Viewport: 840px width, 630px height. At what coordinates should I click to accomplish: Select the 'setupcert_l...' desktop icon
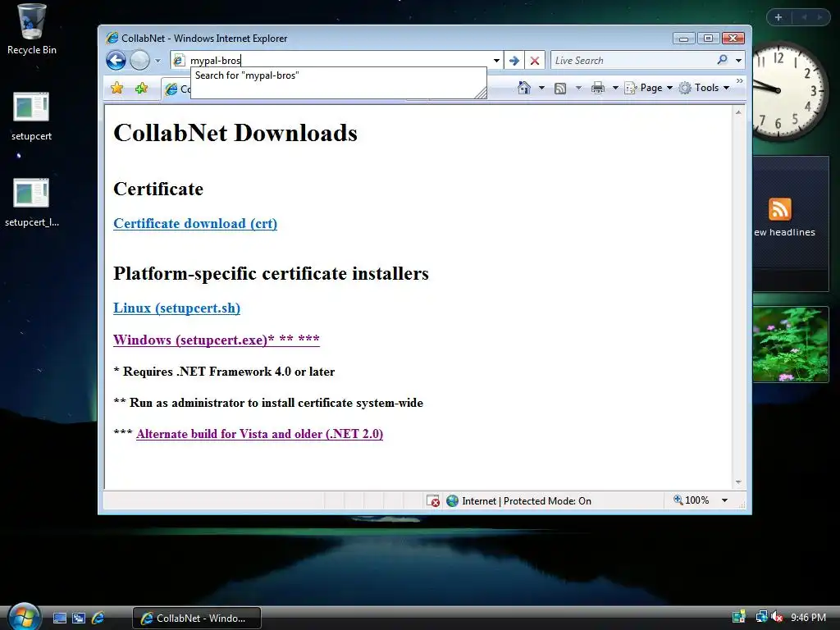pyautogui.click(x=32, y=202)
